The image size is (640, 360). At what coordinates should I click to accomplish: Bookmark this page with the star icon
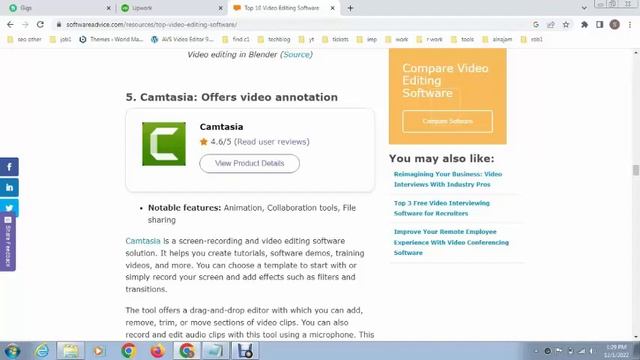point(566,24)
